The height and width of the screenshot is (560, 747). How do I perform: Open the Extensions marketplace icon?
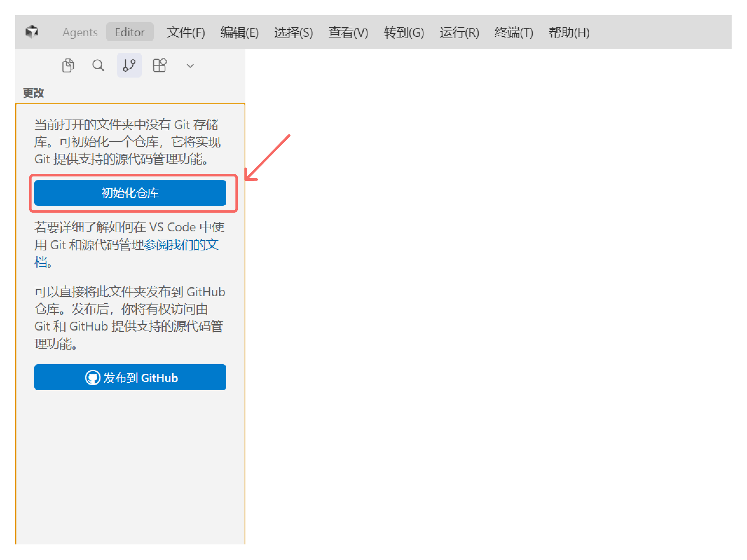pos(159,65)
